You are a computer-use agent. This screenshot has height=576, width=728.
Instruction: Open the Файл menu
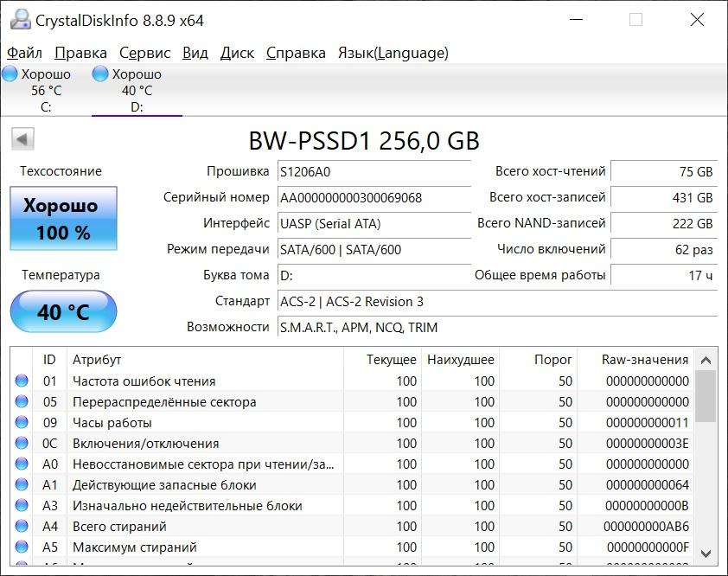[x=24, y=53]
